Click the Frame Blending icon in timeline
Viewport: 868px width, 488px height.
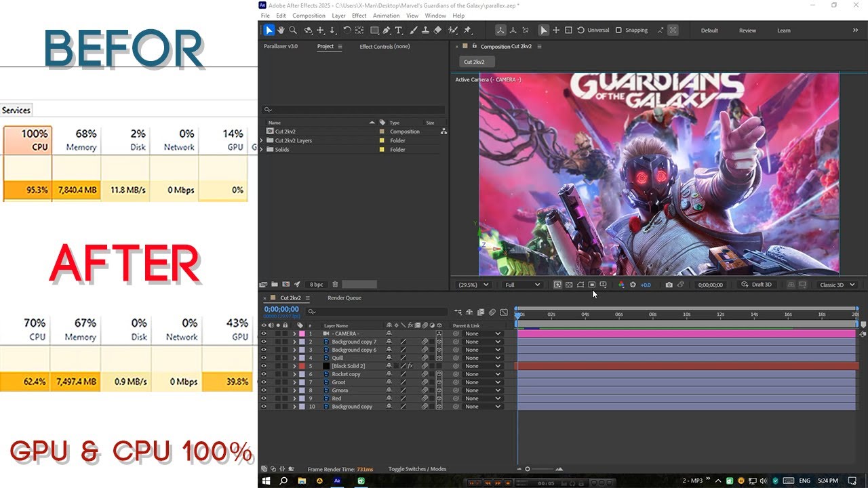tap(481, 312)
